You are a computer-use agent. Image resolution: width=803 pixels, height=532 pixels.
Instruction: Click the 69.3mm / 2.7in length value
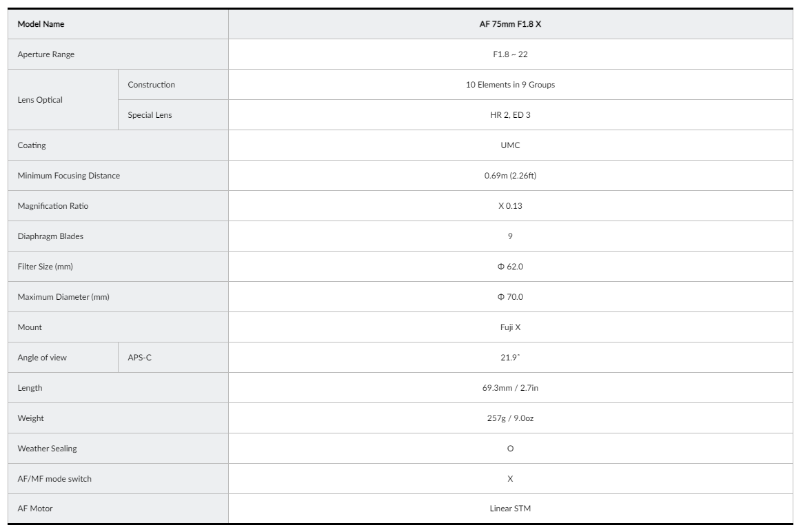coord(510,388)
